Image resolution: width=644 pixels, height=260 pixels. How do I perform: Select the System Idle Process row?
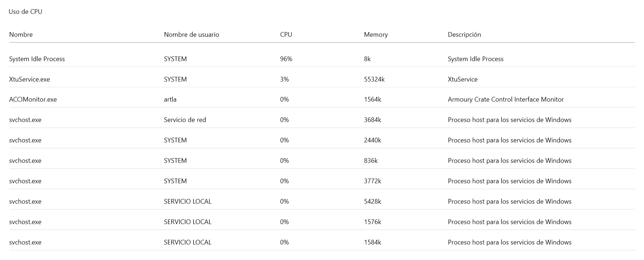pos(322,59)
